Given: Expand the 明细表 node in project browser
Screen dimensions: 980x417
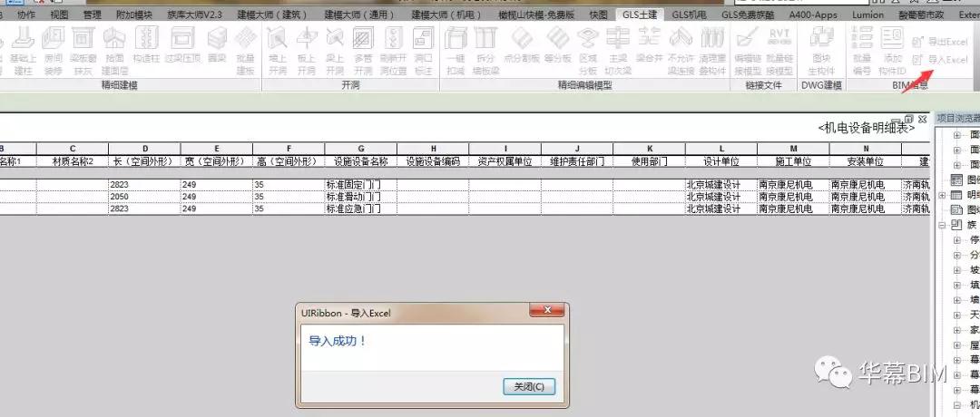Looking at the screenshot, I should pos(942,196).
